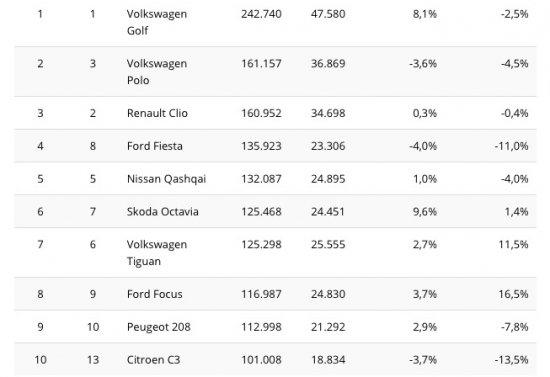
Task: Click the Renault Clio cell
Action: tap(157, 113)
